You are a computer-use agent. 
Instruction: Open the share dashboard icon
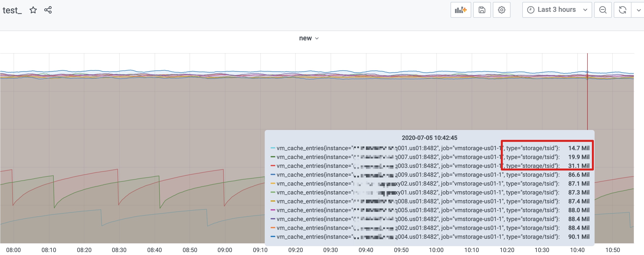tap(48, 10)
